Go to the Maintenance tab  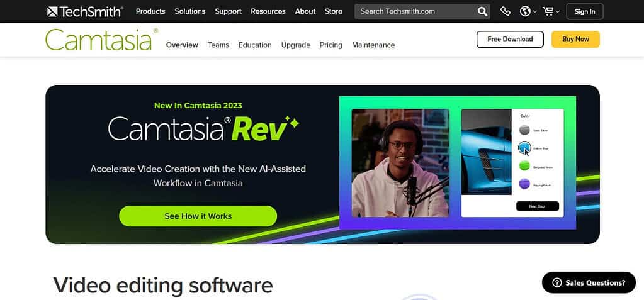373,45
